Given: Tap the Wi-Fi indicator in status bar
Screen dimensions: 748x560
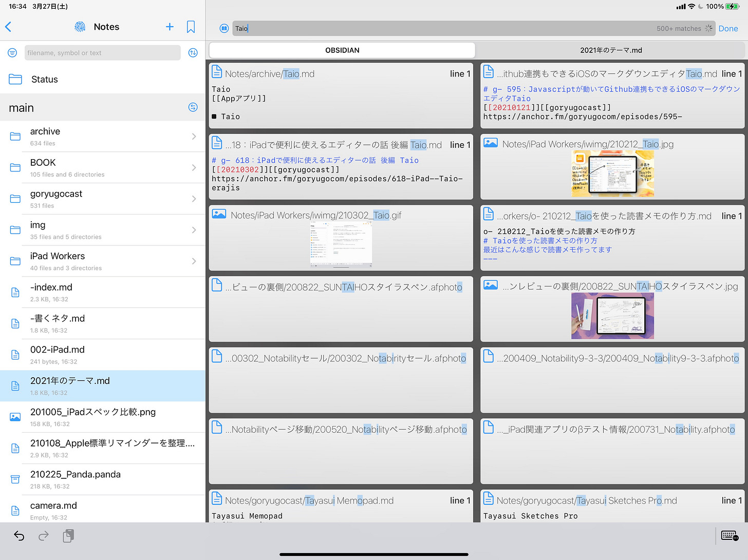Looking at the screenshot, I should click(x=691, y=6).
